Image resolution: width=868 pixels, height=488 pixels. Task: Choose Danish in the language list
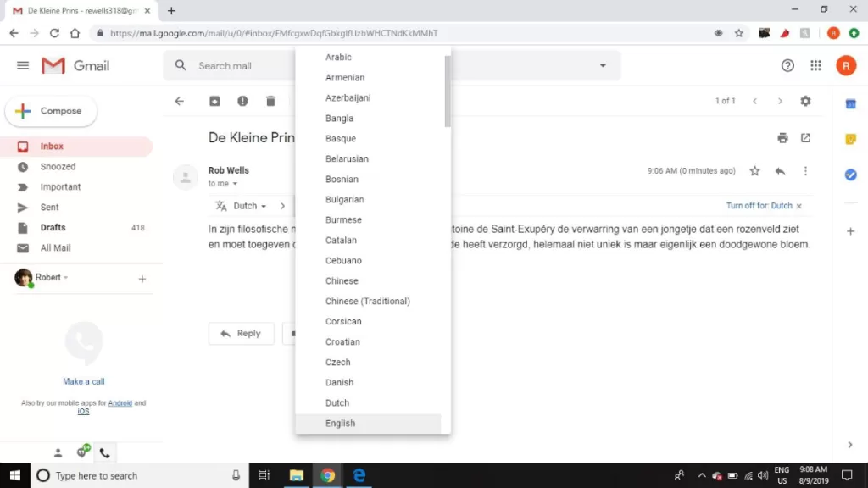[x=339, y=382]
